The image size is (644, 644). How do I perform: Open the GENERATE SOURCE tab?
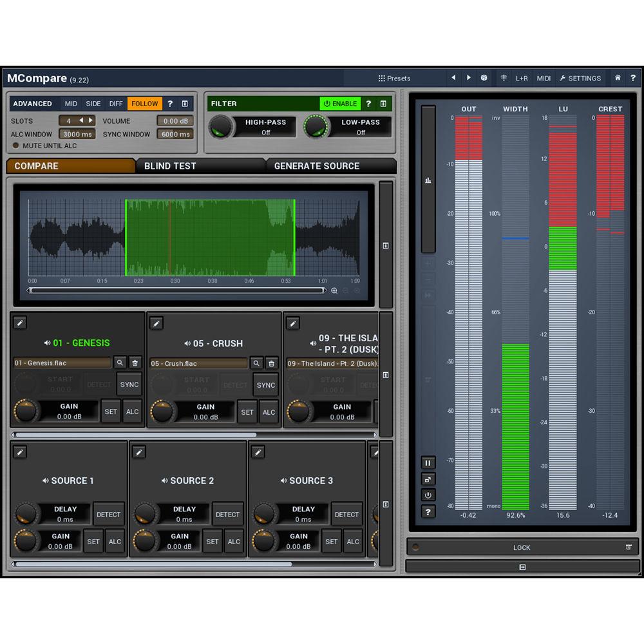point(316,166)
